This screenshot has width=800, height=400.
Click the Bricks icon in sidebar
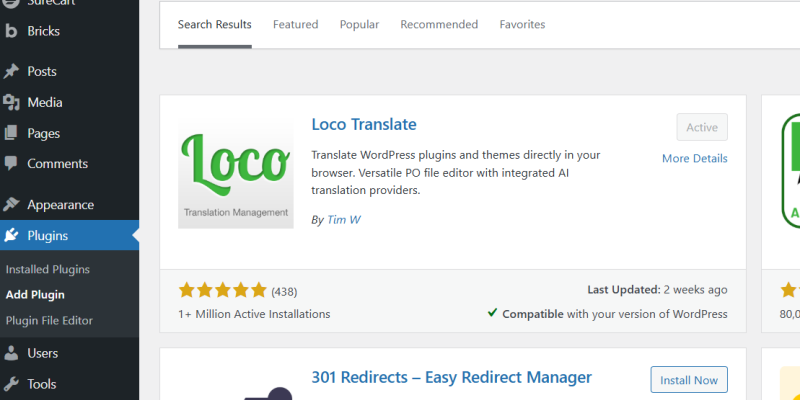tap(12, 31)
